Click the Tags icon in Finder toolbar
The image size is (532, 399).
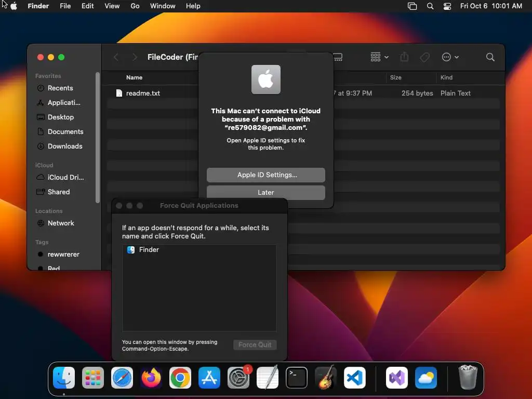pos(424,57)
